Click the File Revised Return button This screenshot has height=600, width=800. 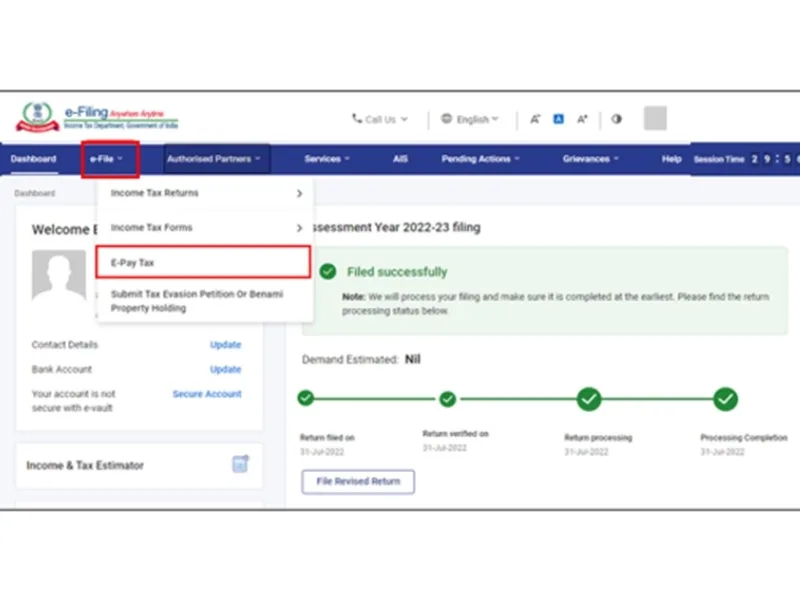358,481
